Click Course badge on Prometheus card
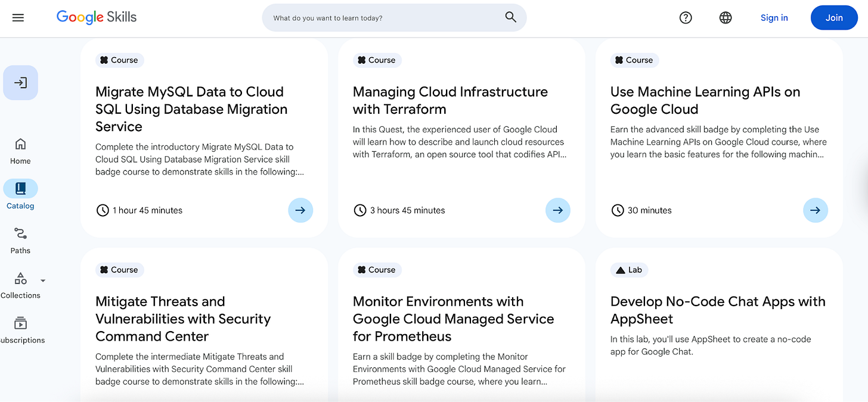 click(377, 270)
